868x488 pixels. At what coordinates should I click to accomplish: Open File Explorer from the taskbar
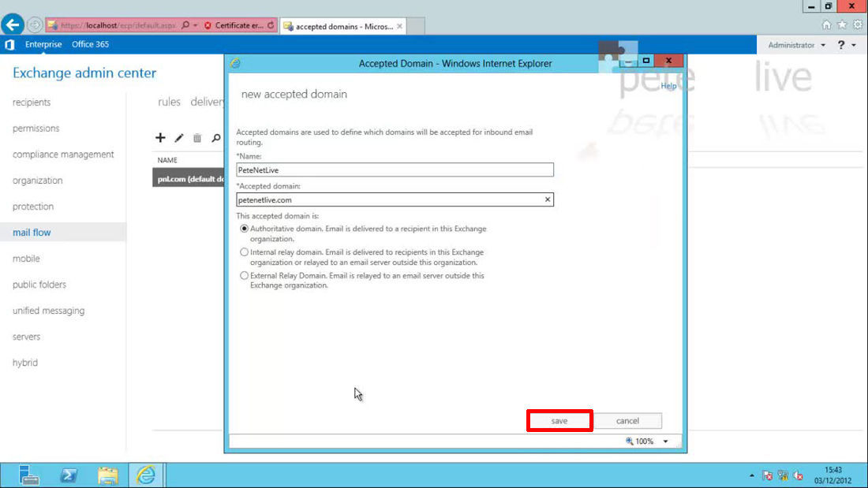tap(108, 475)
